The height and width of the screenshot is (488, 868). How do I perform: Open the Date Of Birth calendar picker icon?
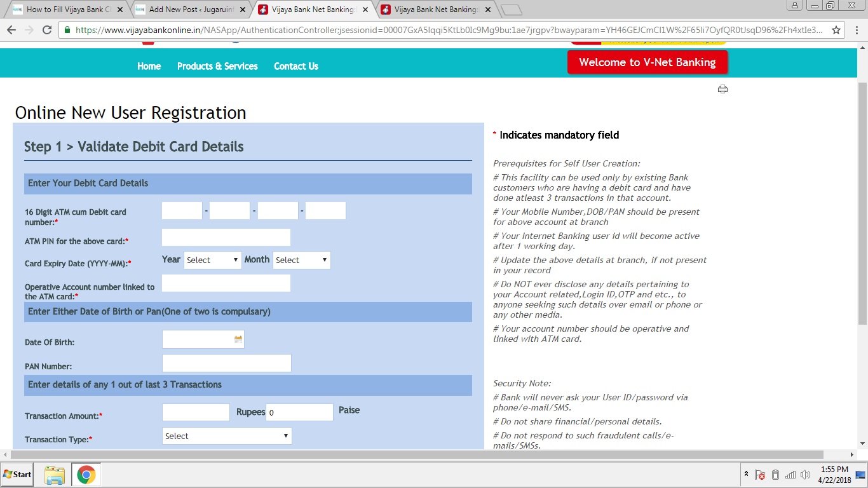point(238,339)
